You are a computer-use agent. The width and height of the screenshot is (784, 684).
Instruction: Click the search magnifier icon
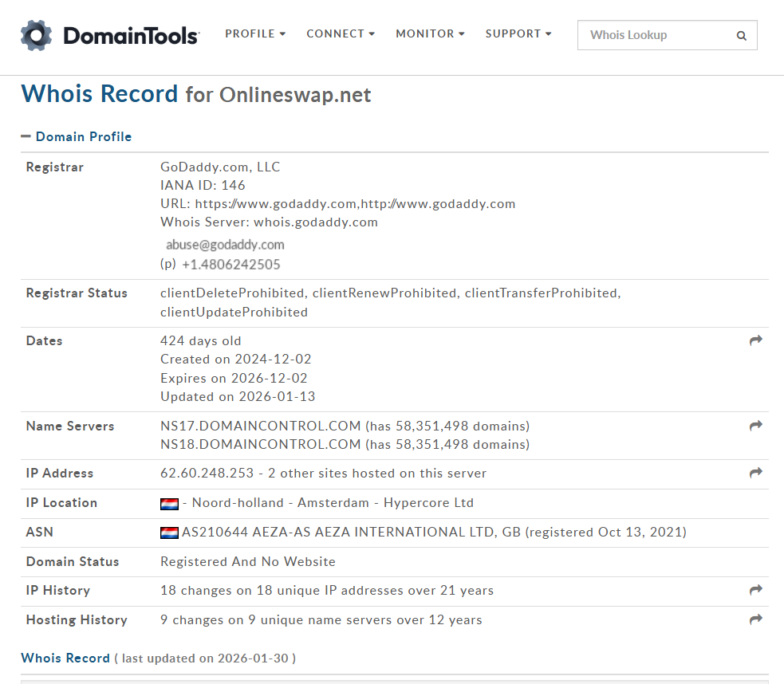coord(742,35)
